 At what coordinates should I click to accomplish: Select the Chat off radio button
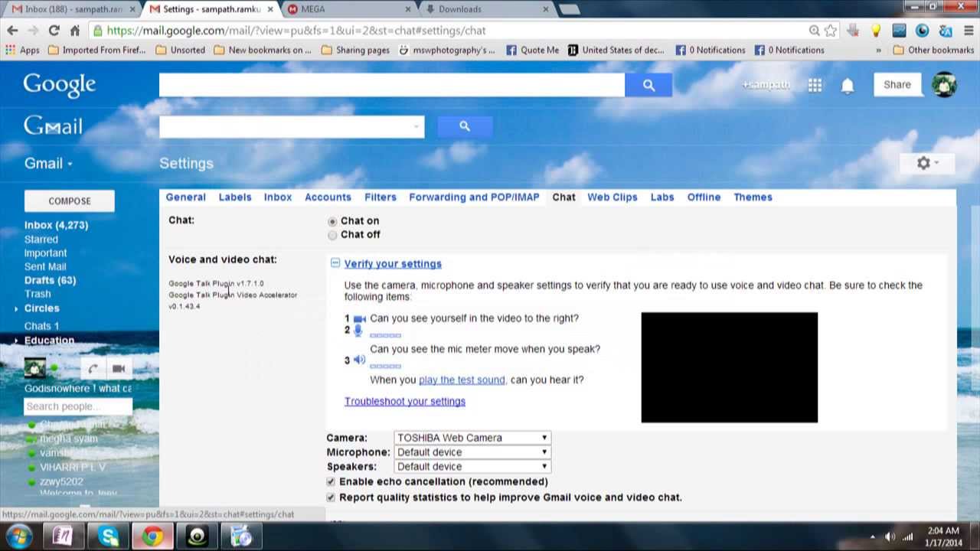(x=332, y=235)
